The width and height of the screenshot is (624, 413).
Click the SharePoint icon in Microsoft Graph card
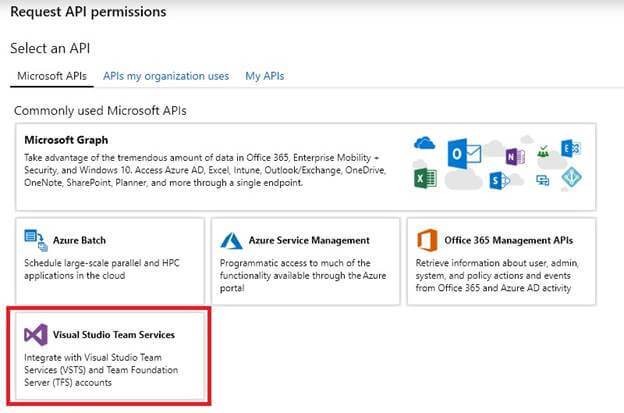pos(499,181)
